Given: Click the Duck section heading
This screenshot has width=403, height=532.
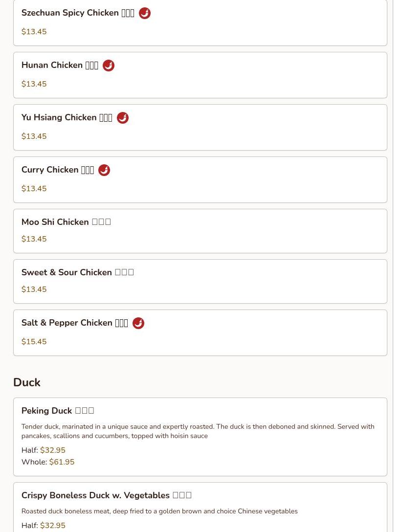Looking at the screenshot, I should coord(27,382).
